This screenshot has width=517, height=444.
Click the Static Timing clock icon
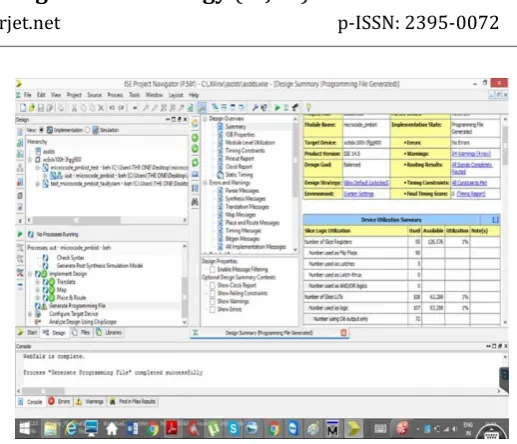[x=220, y=174]
